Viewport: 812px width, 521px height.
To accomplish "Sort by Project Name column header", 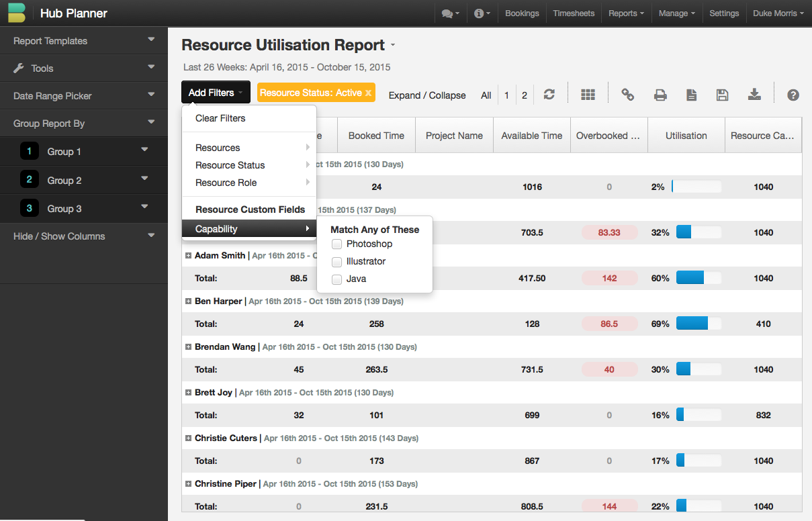I will (454, 136).
